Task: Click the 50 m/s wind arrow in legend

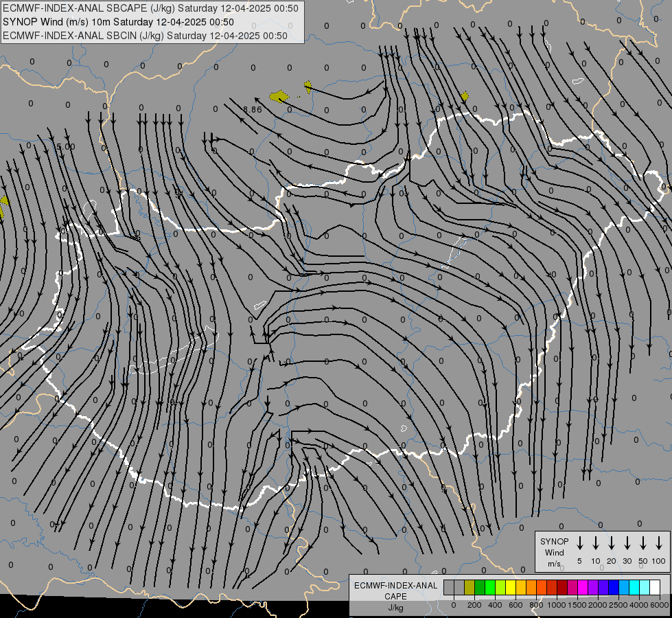Action: point(643,543)
